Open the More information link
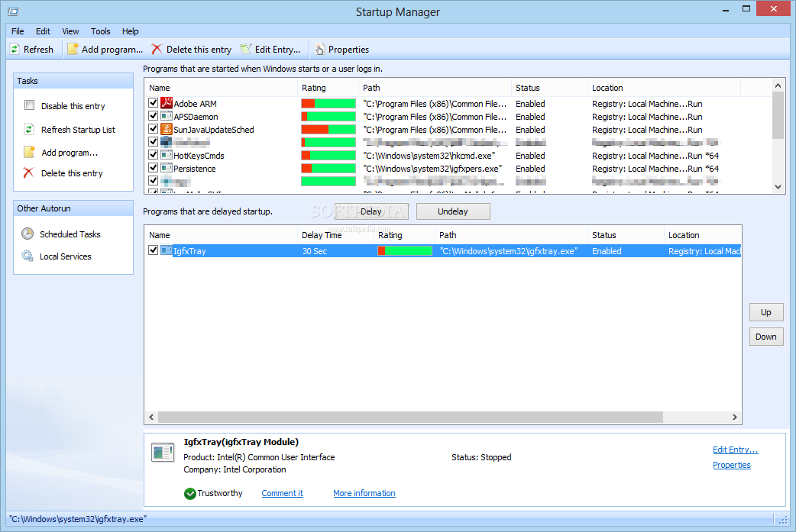 click(x=364, y=494)
